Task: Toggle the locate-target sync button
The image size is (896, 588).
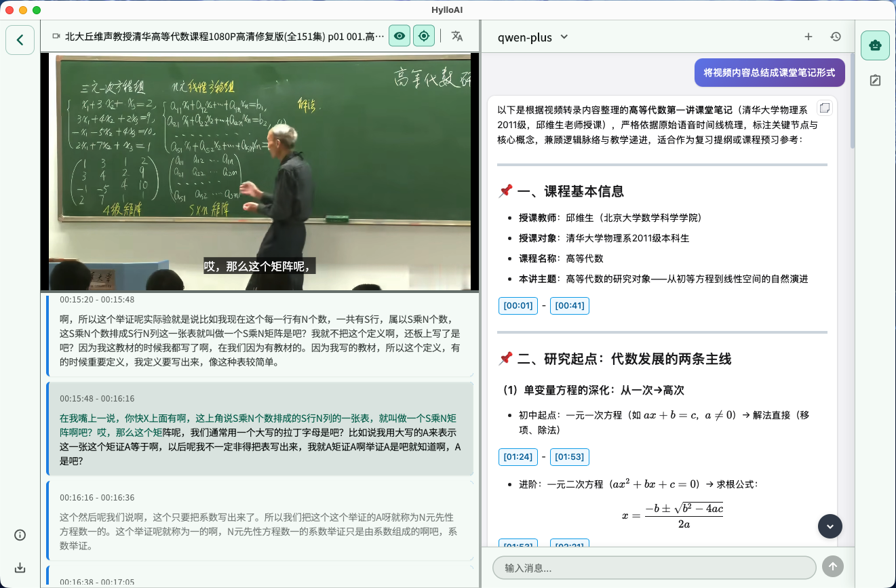Action: point(424,36)
